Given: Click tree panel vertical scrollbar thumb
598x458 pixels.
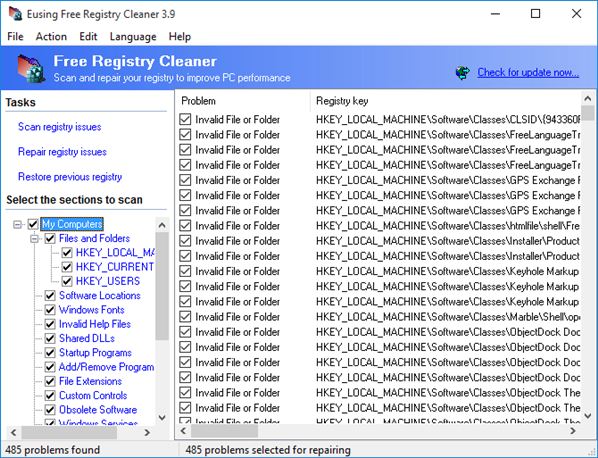Looking at the screenshot, I should [162, 286].
